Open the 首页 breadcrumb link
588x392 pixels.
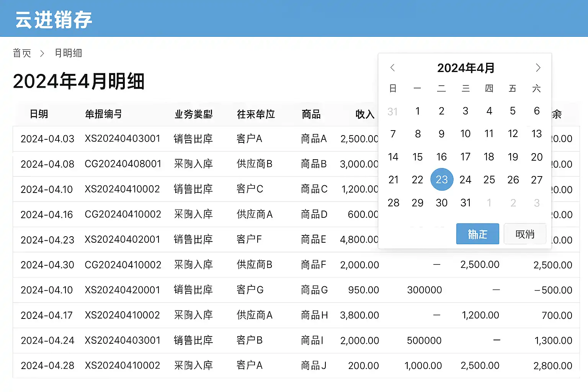22,53
